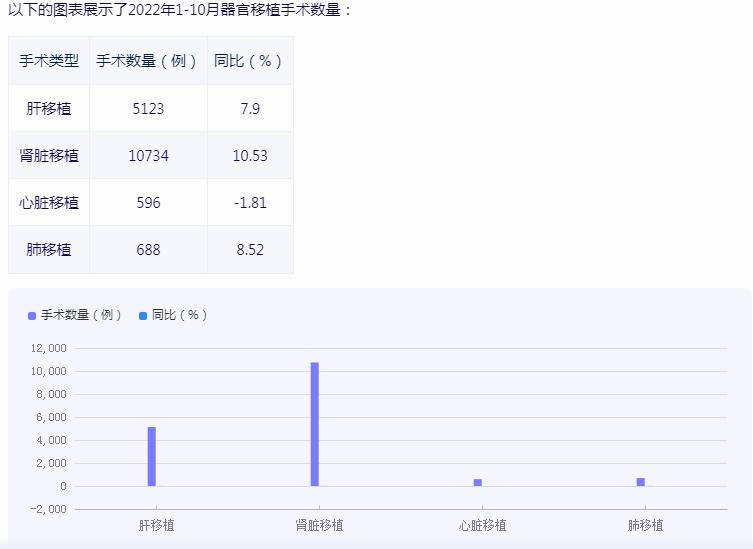The height and width of the screenshot is (549, 753).
Task: Click the 心脏移植 bar in chart
Action: (x=478, y=482)
